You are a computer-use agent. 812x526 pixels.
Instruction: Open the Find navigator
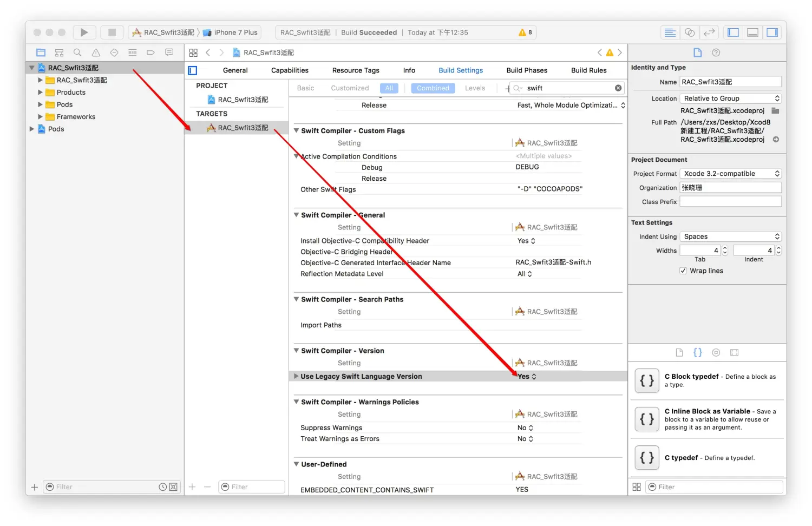(x=77, y=52)
